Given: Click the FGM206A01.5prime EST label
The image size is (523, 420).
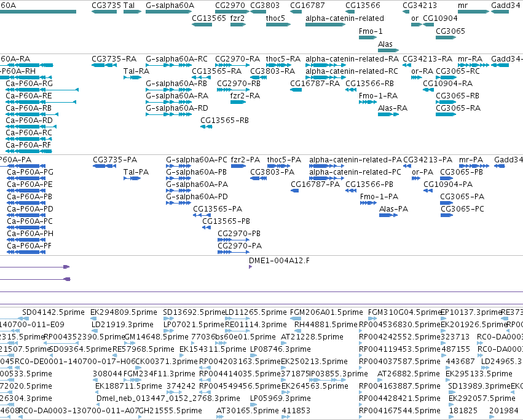Looking at the screenshot, I should click(x=326, y=312).
